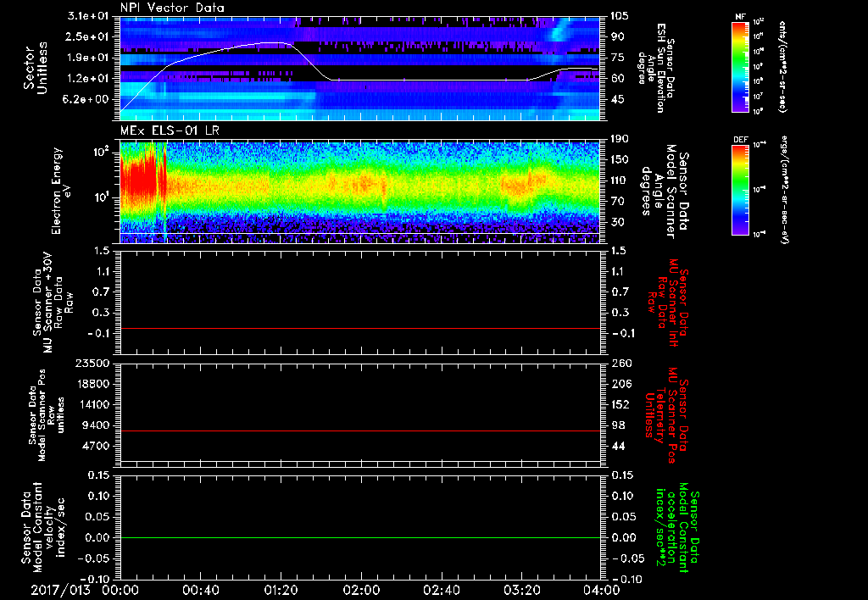Viewport: 868px width, 600px height.
Task: Click the 02:00 time axis label
Action: [361, 590]
